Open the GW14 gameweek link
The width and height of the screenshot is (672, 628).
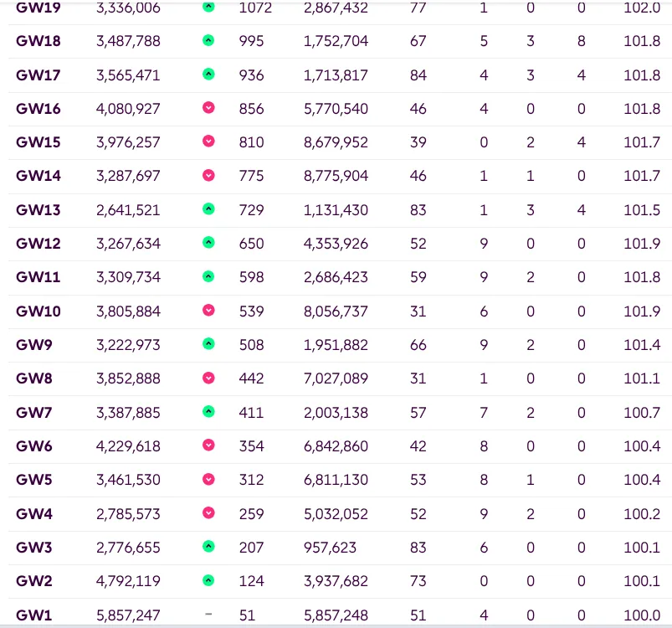pos(38,176)
